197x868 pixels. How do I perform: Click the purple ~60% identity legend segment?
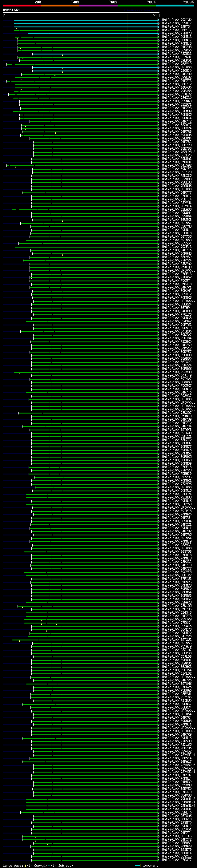[99, 6]
